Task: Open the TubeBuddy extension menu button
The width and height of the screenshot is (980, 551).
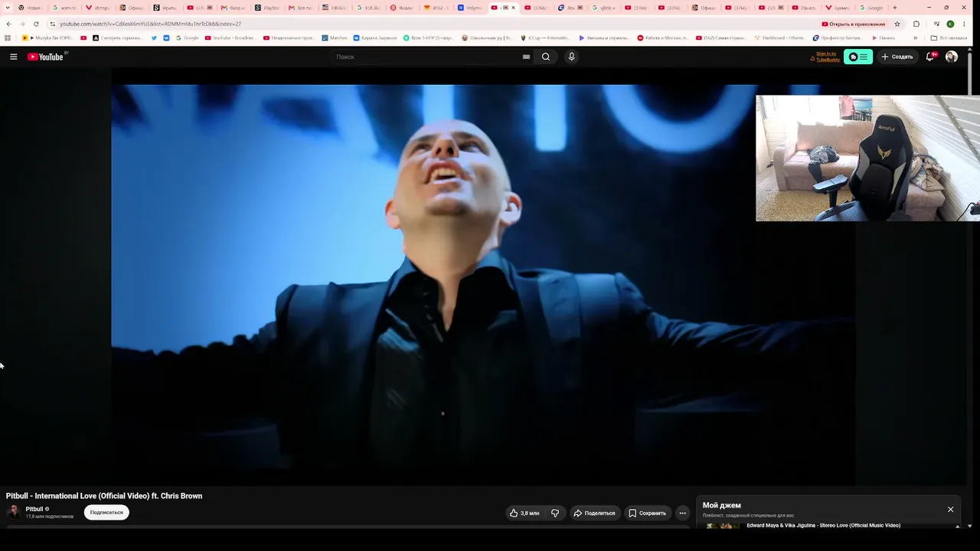Action: pyautogui.click(x=858, y=57)
